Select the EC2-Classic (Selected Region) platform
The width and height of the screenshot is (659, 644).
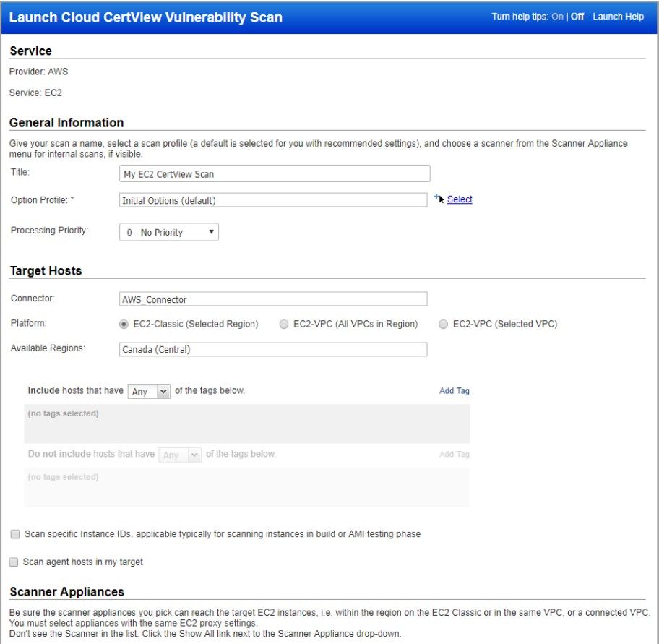[x=124, y=324]
